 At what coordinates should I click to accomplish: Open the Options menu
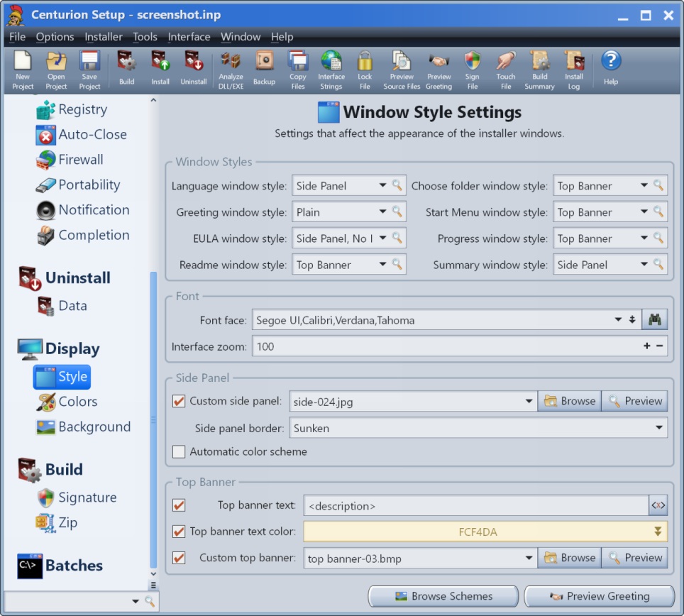[x=55, y=37]
